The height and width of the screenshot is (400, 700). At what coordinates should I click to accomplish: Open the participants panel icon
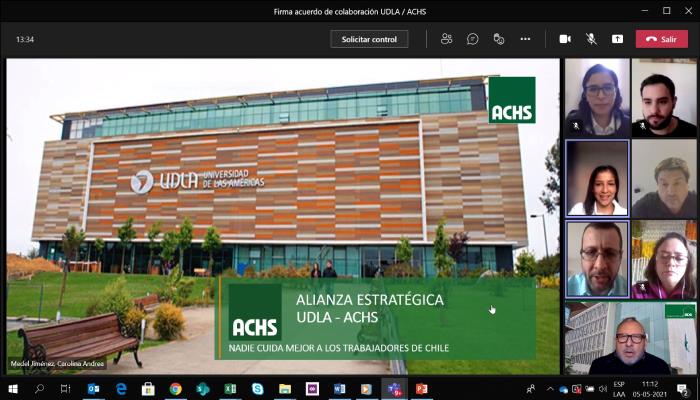click(446, 39)
